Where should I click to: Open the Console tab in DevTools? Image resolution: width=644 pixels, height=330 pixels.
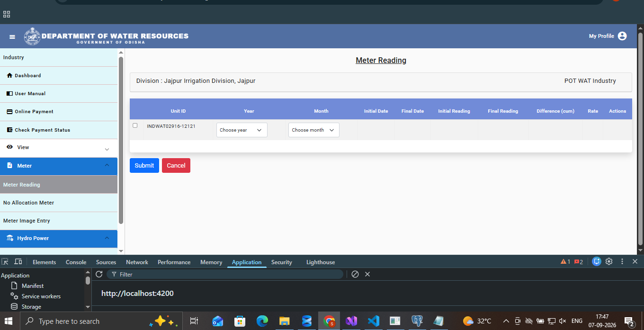click(76, 262)
